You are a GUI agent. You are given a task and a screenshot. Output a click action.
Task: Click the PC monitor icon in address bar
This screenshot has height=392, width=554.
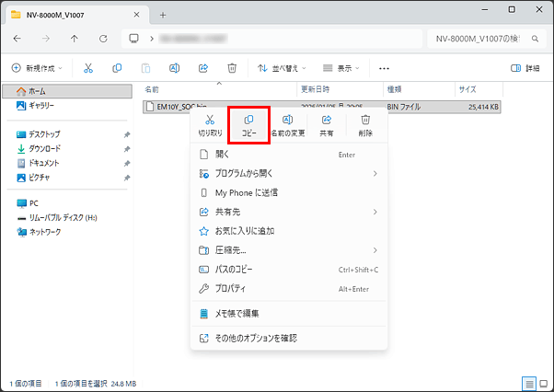[x=134, y=39]
